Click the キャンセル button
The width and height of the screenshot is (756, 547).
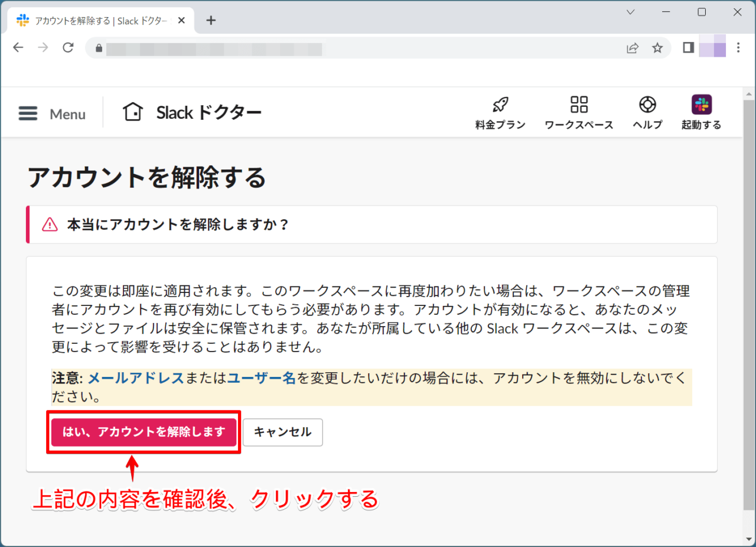pos(282,432)
